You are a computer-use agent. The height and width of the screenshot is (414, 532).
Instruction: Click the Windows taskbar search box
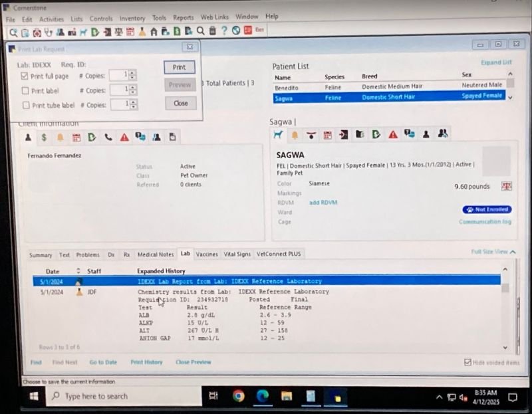(124, 396)
